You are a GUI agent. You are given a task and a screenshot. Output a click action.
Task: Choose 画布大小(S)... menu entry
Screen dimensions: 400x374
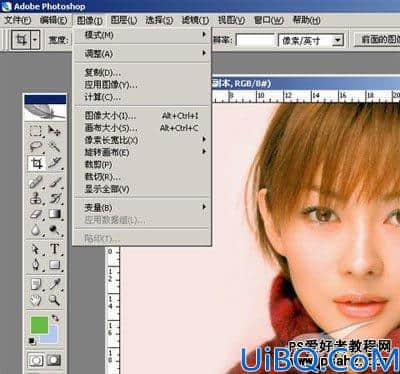pyautogui.click(x=142, y=128)
